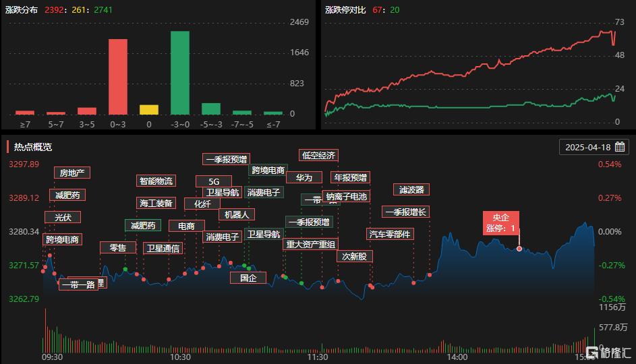Viewport: 636px width, 364px height.
Task: Select the 重大资产重组 label
Action: (311, 244)
